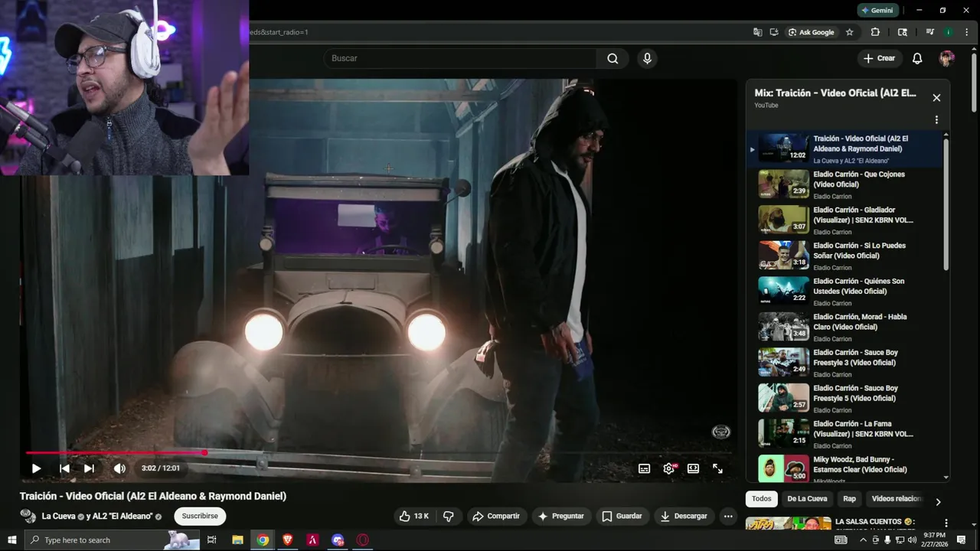
Task: Play Gladiador (Visualizer) from the playlist
Action: pyautogui.click(x=846, y=220)
